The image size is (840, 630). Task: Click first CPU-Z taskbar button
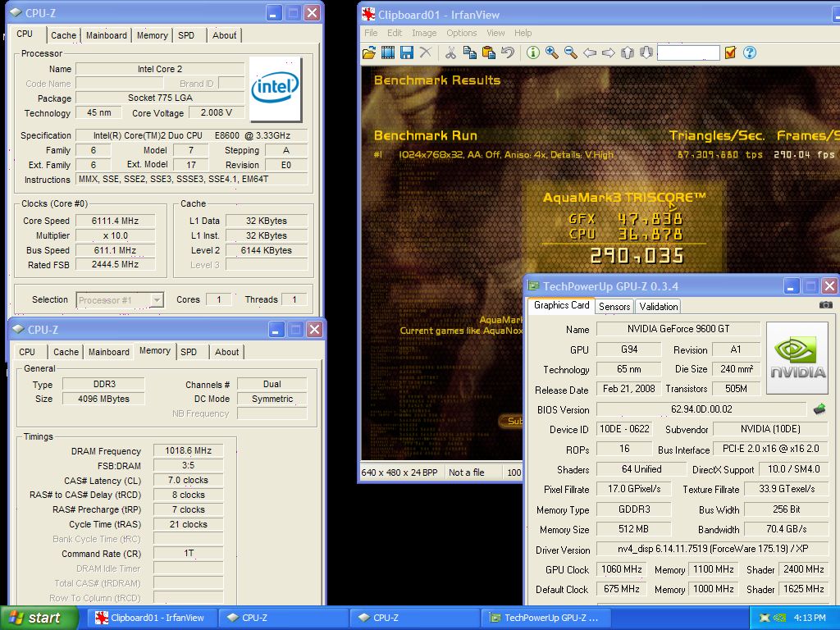pyautogui.click(x=284, y=618)
